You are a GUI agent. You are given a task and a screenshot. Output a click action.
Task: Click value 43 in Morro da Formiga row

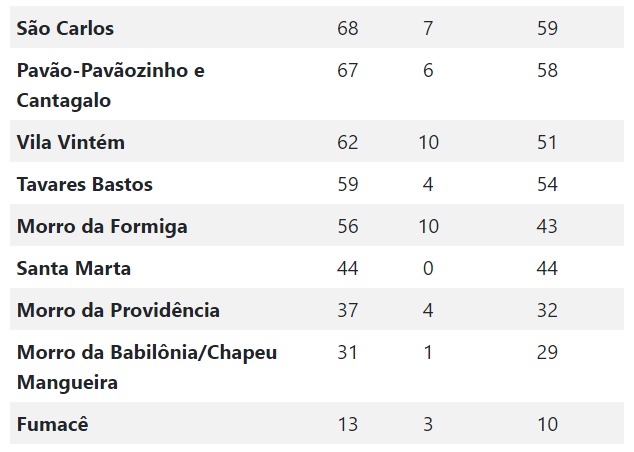547,226
